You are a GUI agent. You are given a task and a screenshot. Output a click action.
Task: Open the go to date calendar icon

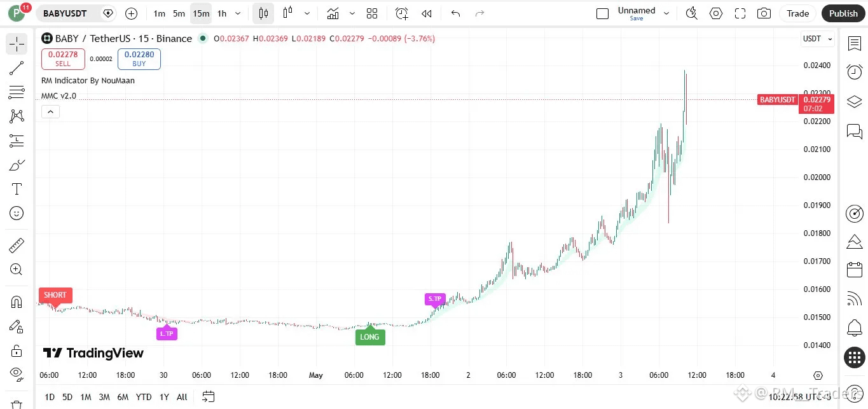click(x=208, y=397)
